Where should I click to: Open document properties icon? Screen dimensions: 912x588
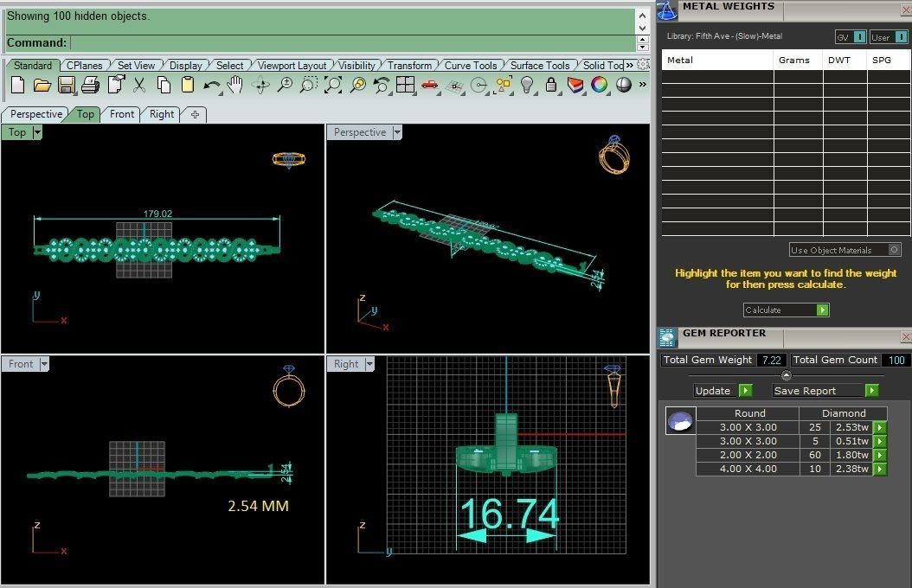(x=116, y=85)
